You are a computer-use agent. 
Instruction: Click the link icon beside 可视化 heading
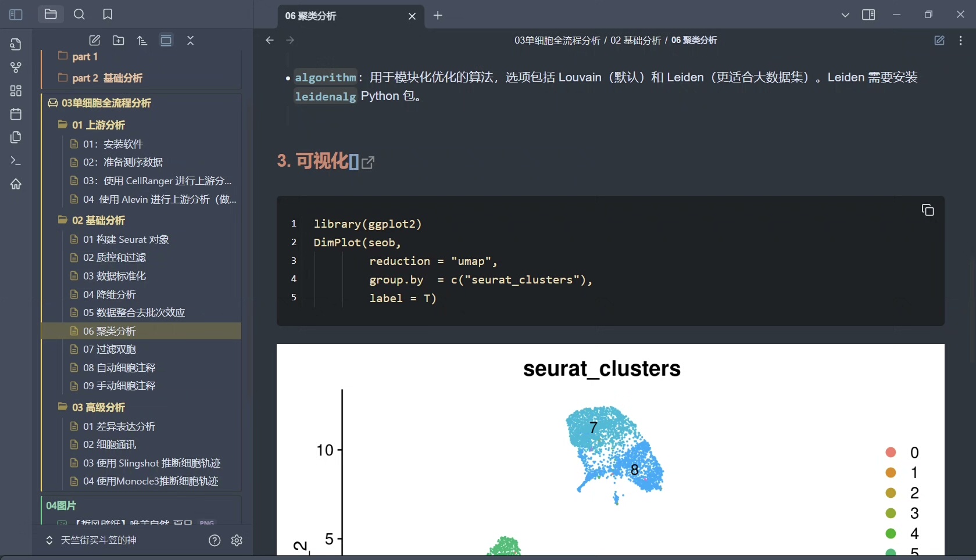tap(368, 162)
